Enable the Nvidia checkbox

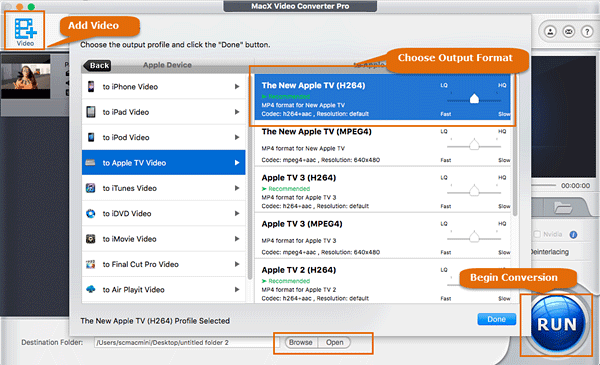537,234
